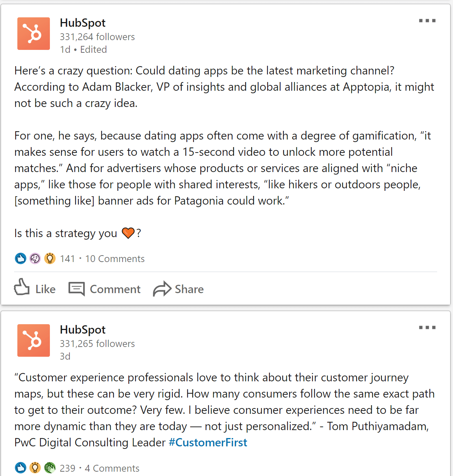View the 10 Comments on first post
This screenshot has width=453, height=476.
click(115, 259)
